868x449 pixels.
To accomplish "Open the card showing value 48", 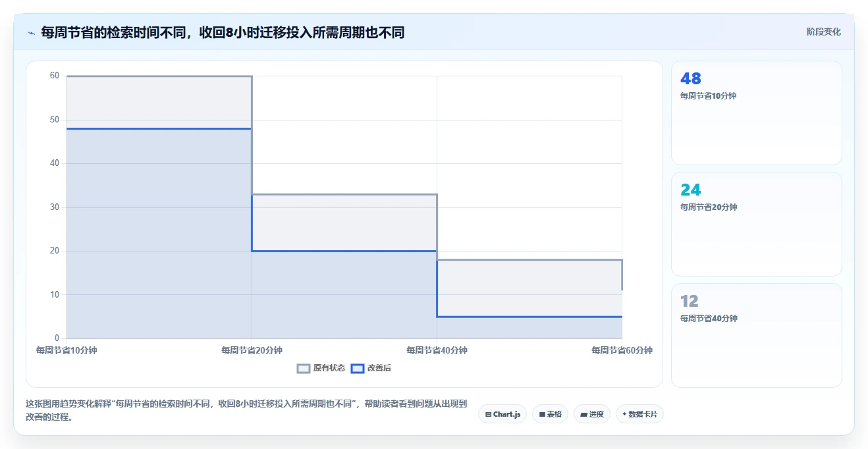I will (x=756, y=113).
